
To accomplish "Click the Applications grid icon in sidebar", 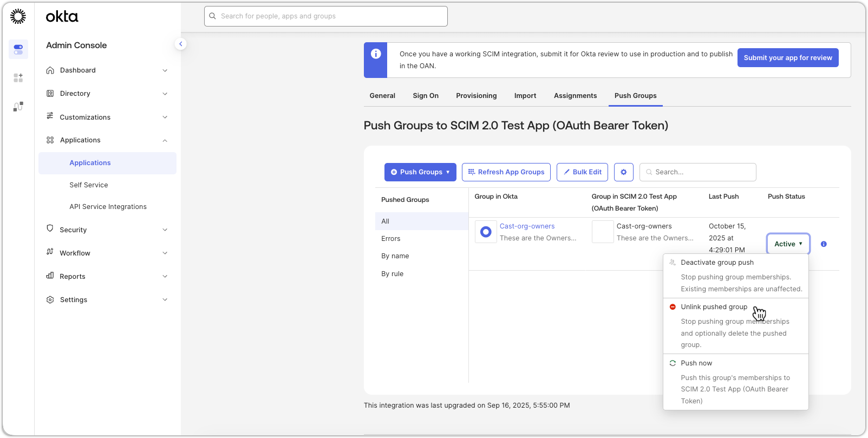I will [x=50, y=140].
